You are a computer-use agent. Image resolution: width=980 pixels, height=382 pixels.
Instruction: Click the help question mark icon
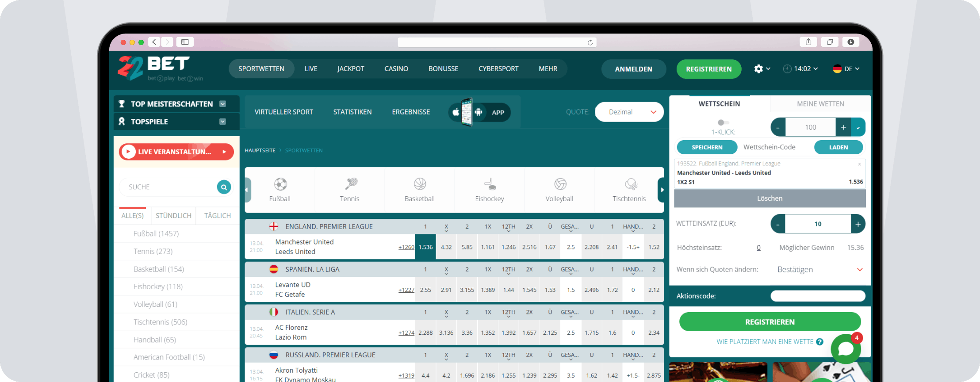[x=819, y=342]
